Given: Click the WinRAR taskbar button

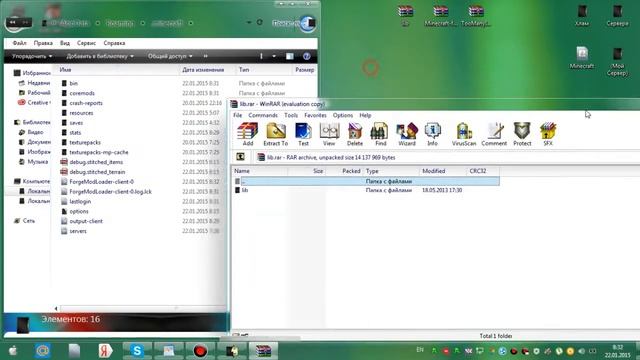Looking at the screenshot, I should click(x=263, y=351).
